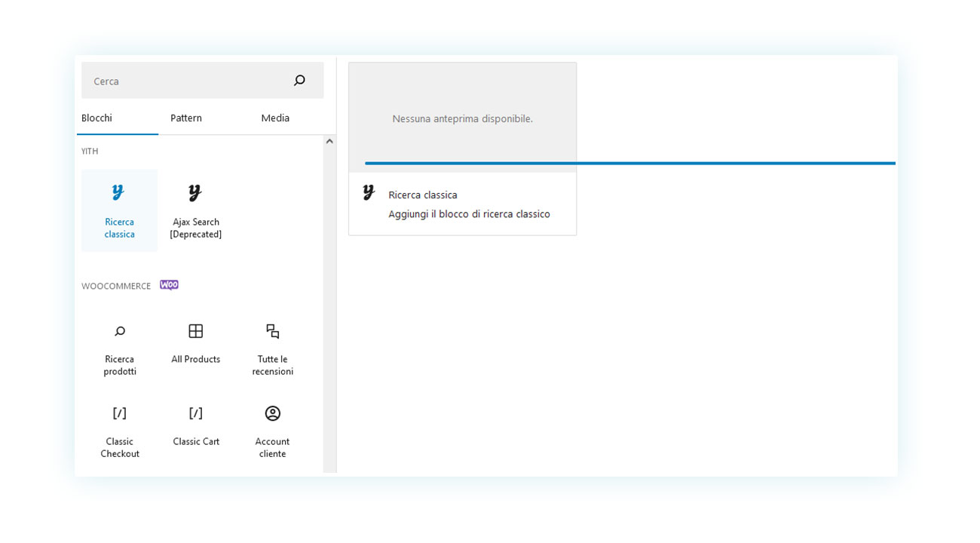This screenshot has height=543, width=980.
Task: Open the Pattern tab
Action: (x=186, y=118)
